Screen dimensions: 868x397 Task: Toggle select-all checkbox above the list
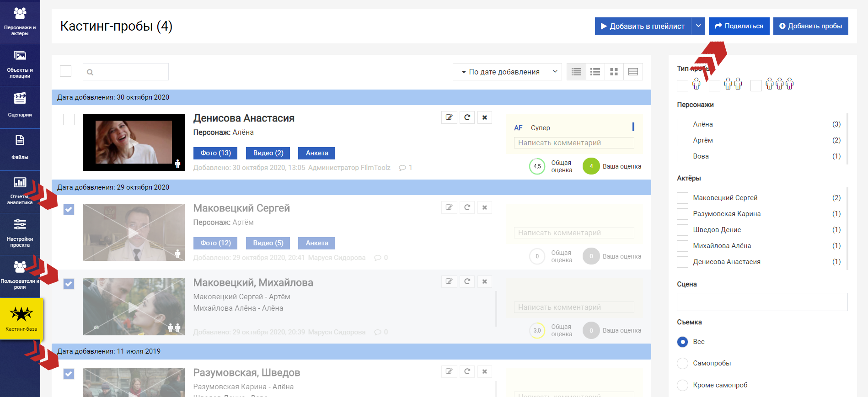pos(66,71)
